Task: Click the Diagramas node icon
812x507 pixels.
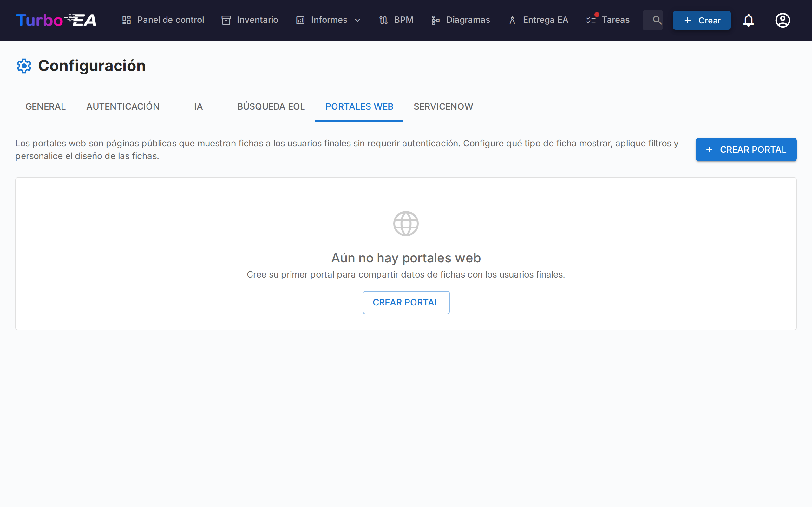Action: (435, 20)
